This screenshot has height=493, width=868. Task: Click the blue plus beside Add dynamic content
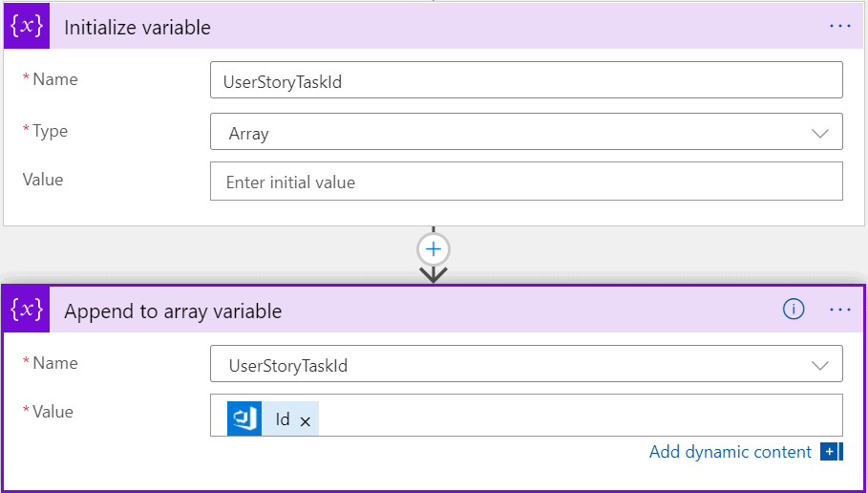[x=830, y=452]
